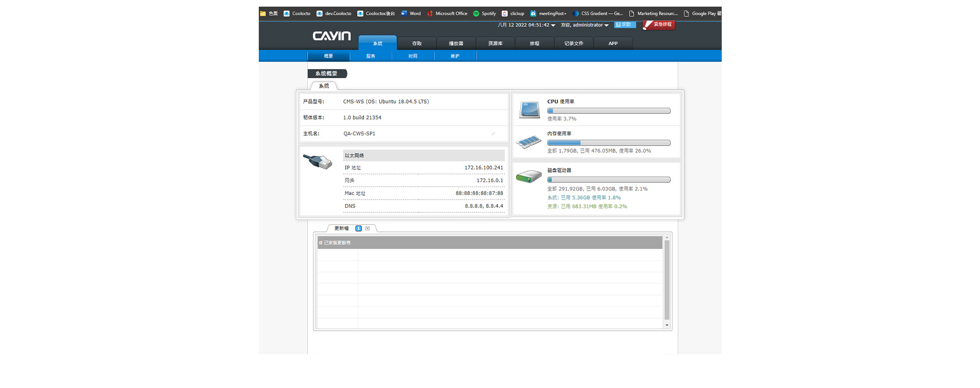The image size is (980, 388).
Task: Click the DNS value 8.8.8.8, 8.8.4.4
Action: tap(484, 206)
